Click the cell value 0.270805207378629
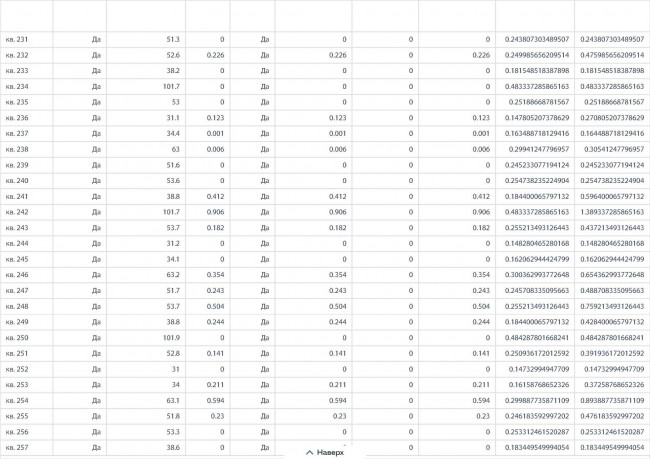The image size is (650, 459). point(612,118)
